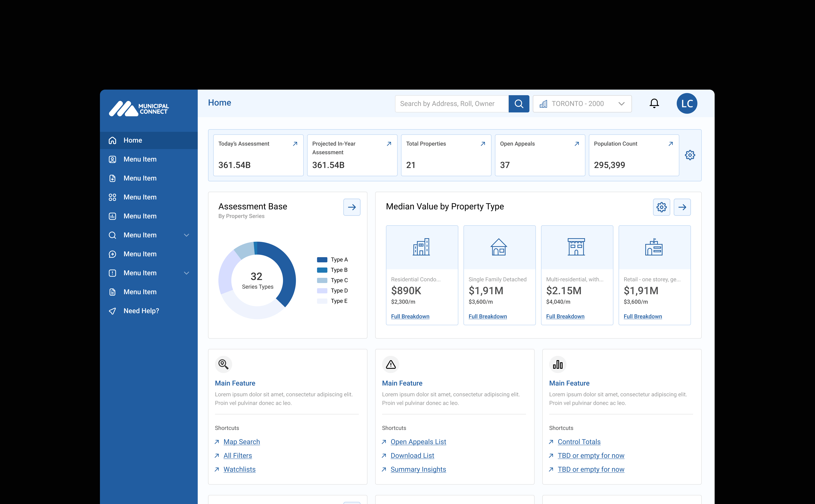Select the user profile sidebar icon
Screen dimensions: 815x504
(x=112, y=159)
